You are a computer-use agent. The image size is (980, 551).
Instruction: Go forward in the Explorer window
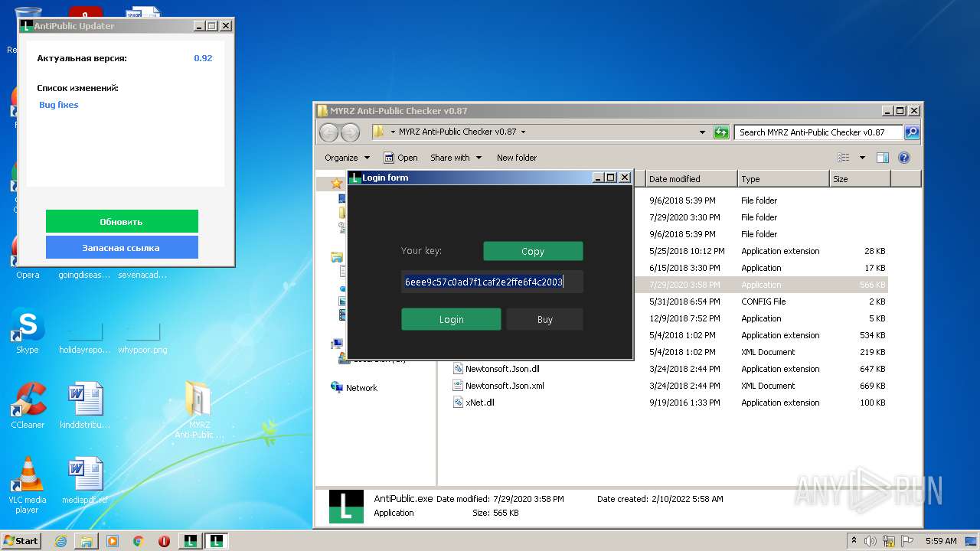[350, 132]
